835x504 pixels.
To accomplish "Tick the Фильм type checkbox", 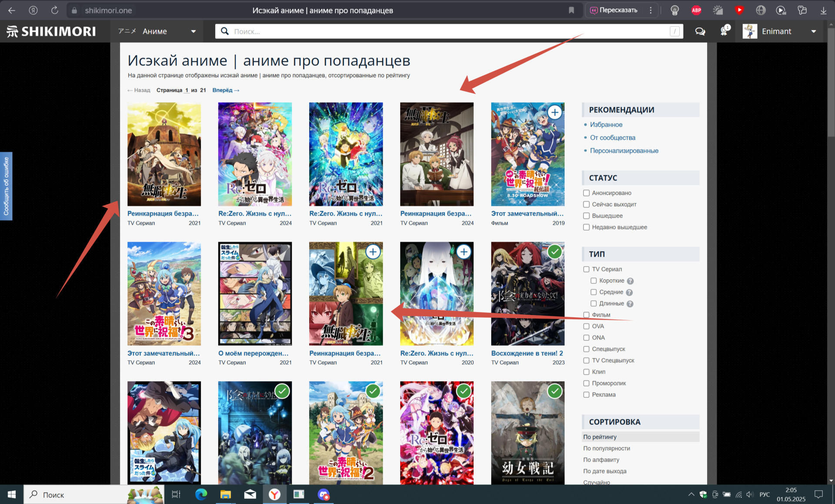I will click(x=586, y=315).
